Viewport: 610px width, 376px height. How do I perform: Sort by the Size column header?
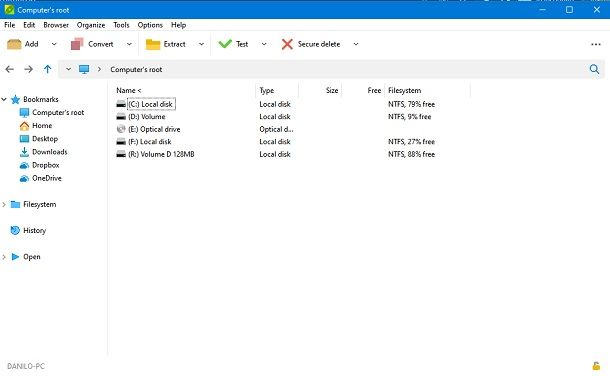[332, 91]
